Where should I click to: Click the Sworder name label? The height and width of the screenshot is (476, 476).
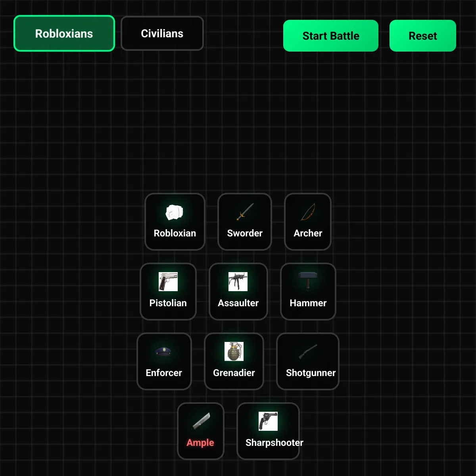pos(245,233)
